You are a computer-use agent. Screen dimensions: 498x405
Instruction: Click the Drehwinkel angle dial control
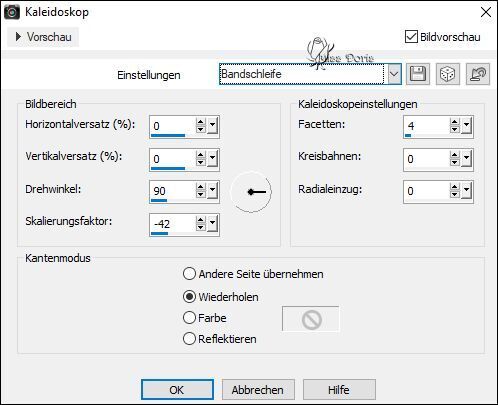pos(251,192)
